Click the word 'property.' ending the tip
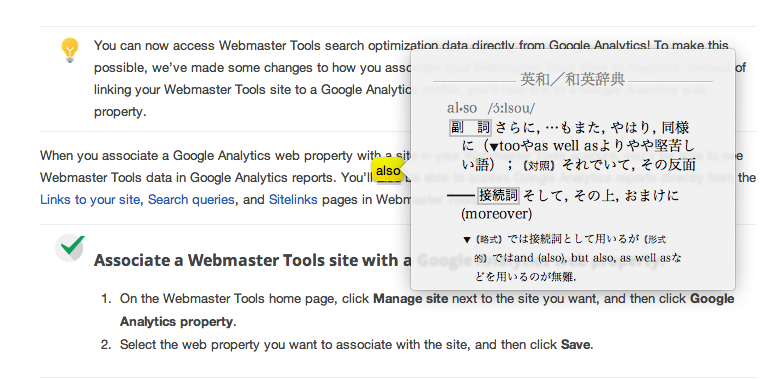This screenshot has height=379, width=777. coord(120,111)
